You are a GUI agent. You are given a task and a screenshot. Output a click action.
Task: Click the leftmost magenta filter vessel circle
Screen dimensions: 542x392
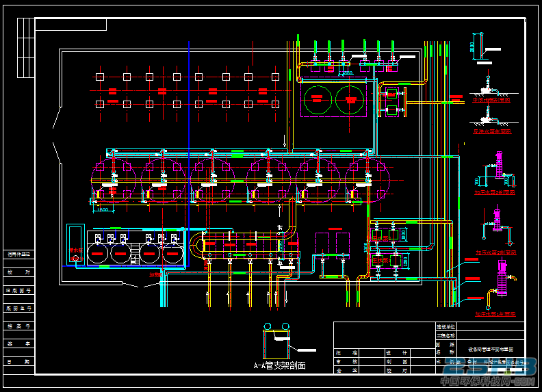(x=114, y=180)
